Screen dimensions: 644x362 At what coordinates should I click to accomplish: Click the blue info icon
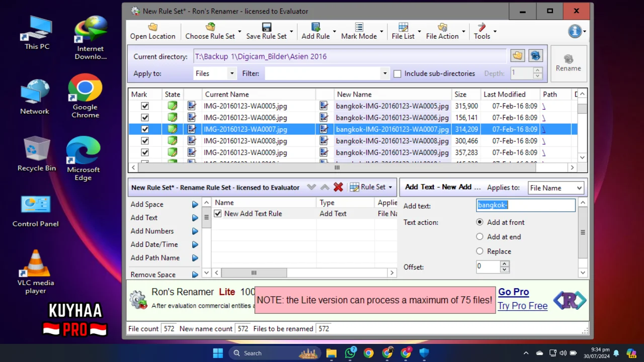[575, 31]
